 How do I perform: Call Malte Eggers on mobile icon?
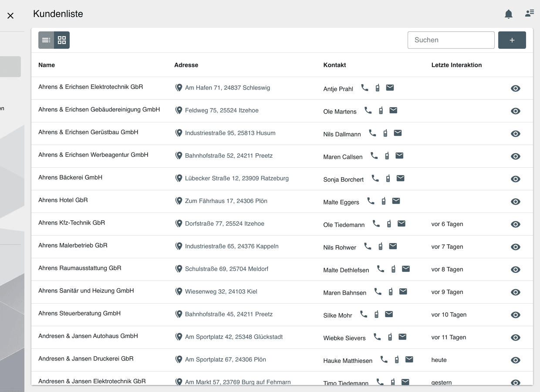[384, 201]
